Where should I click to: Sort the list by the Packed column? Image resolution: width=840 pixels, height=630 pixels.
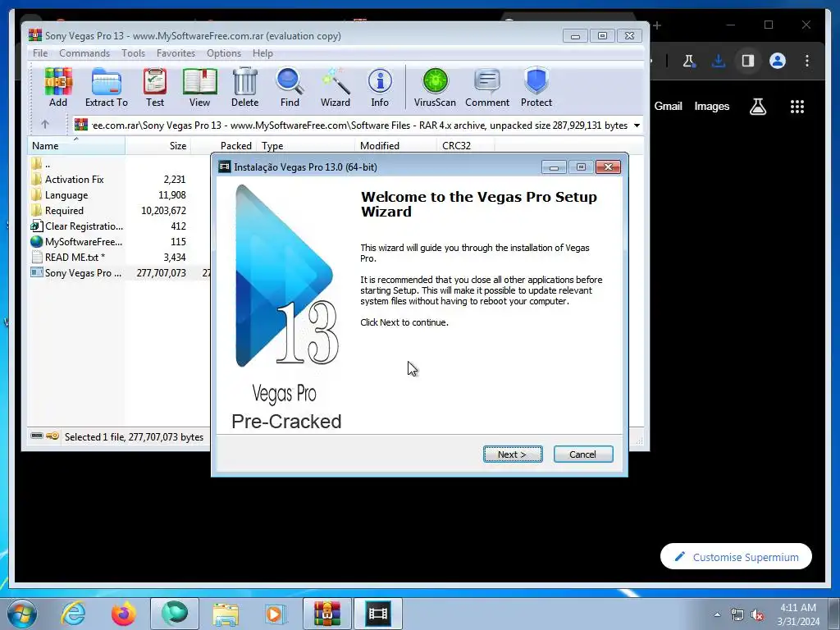pos(224,146)
